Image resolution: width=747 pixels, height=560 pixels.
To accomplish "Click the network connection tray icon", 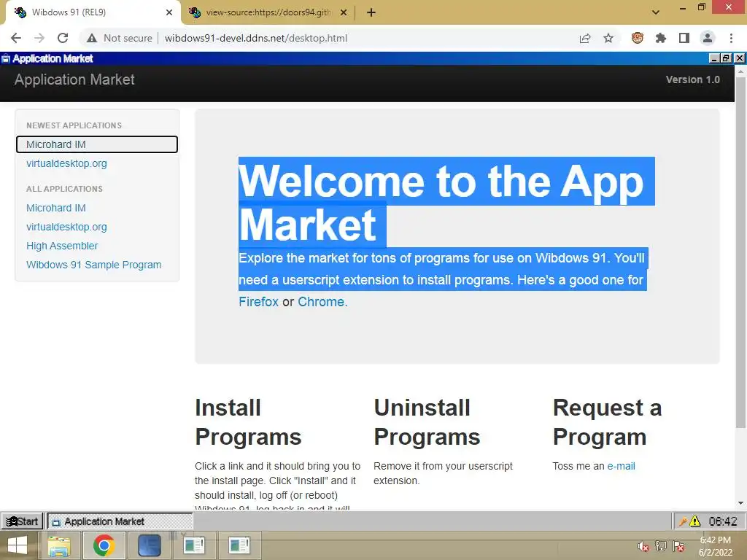I will click(661, 547).
